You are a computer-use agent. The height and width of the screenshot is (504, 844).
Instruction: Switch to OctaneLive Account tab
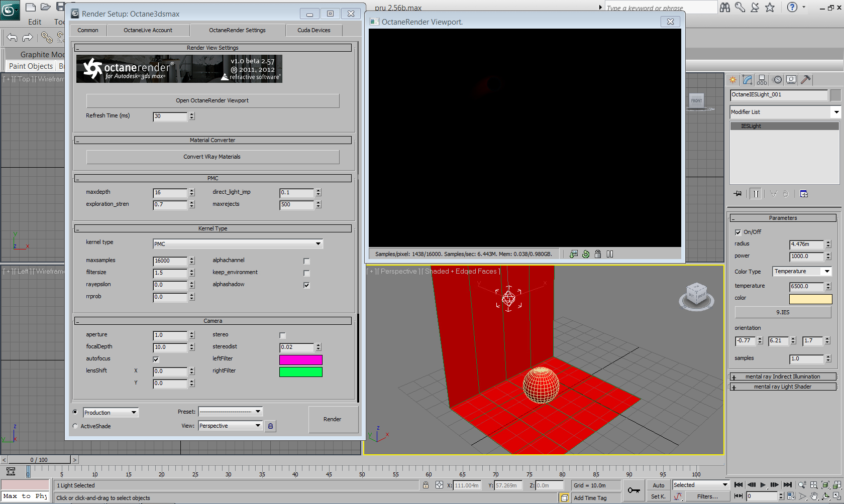point(148,30)
